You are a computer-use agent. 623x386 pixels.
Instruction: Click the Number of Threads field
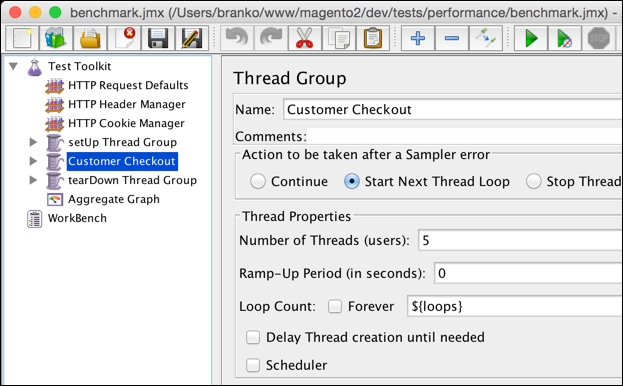(520, 240)
